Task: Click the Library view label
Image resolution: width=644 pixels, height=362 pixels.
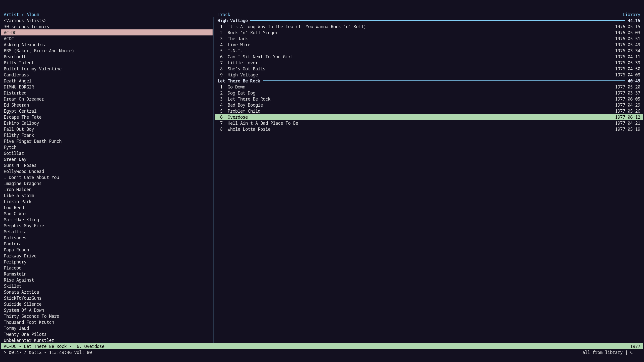Action: tap(631, 15)
